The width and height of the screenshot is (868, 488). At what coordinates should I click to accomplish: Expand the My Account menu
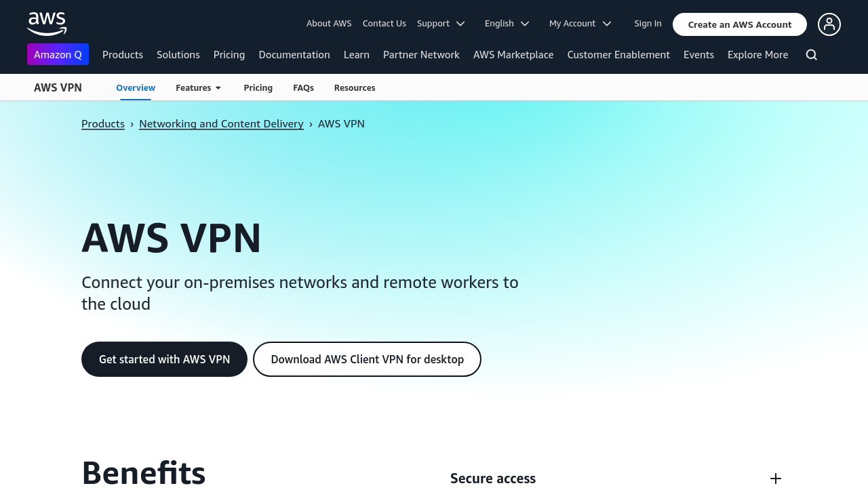[x=580, y=24]
